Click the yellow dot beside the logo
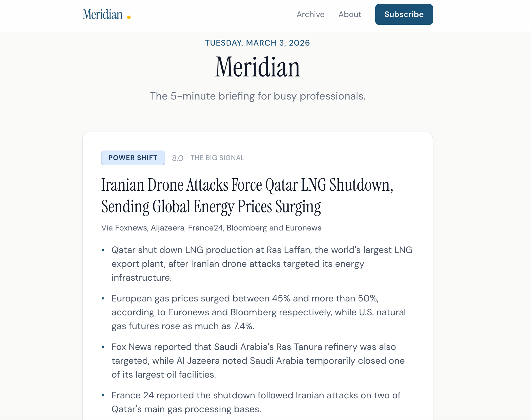531x420 pixels. pyautogui.click(x=129, y=17)
